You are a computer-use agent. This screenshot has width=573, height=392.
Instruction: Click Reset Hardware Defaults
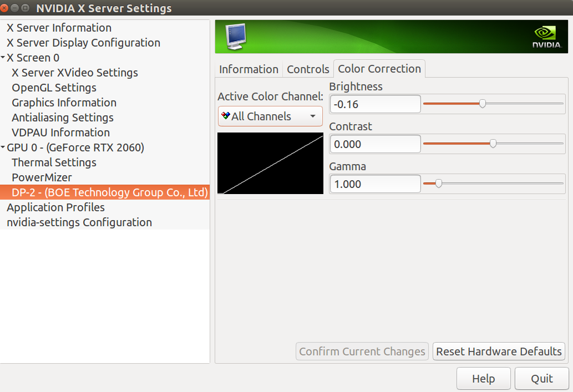tap(498, 351)
